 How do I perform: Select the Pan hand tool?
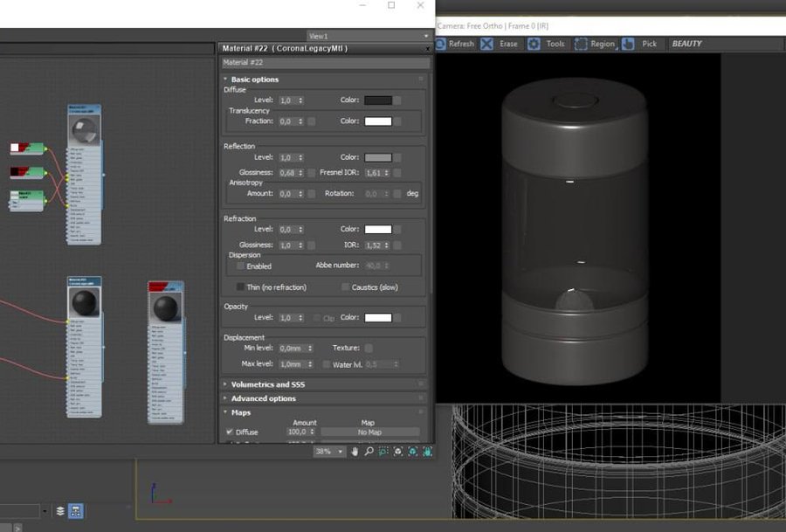pyautogui.click(x=355, y=452)
